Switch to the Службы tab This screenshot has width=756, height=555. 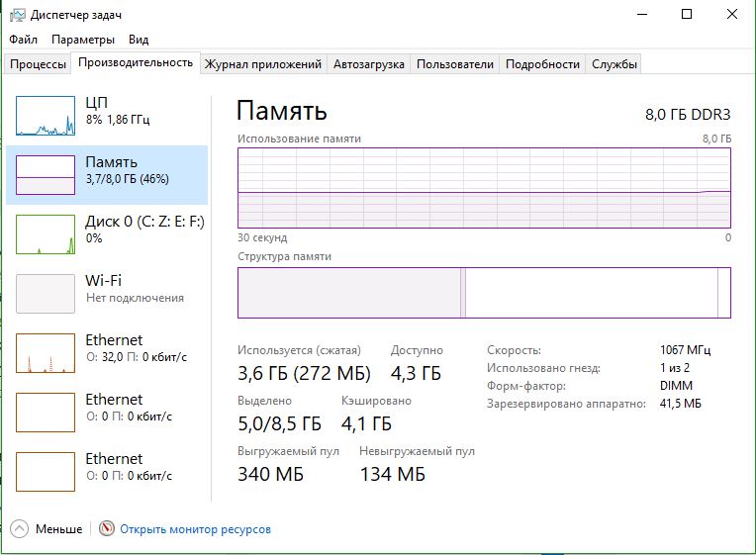614,64
